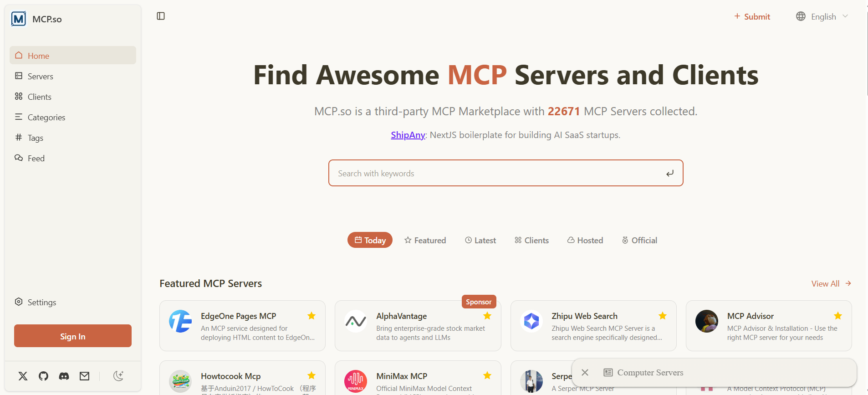
Task: Open Servers in sidebar
Action: click(73, 76)
